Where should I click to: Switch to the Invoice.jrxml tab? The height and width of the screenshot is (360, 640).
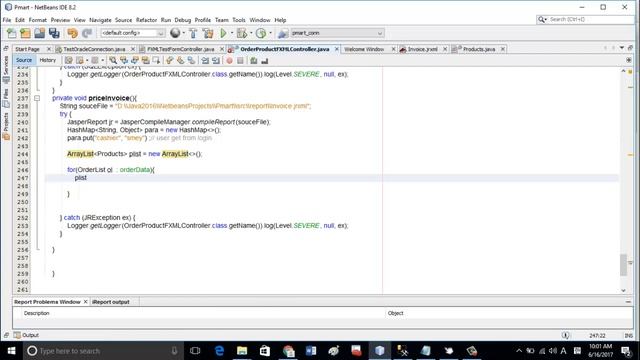pos(422,49)
